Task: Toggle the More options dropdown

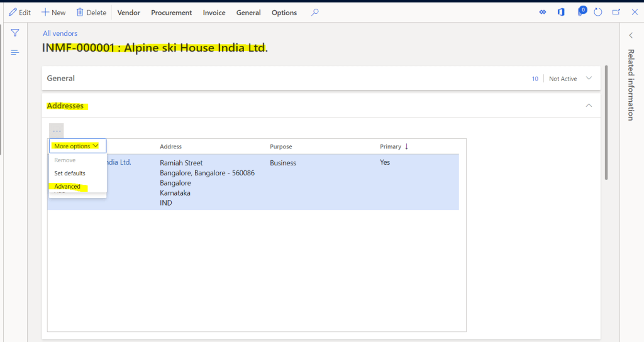Action: 76,146
